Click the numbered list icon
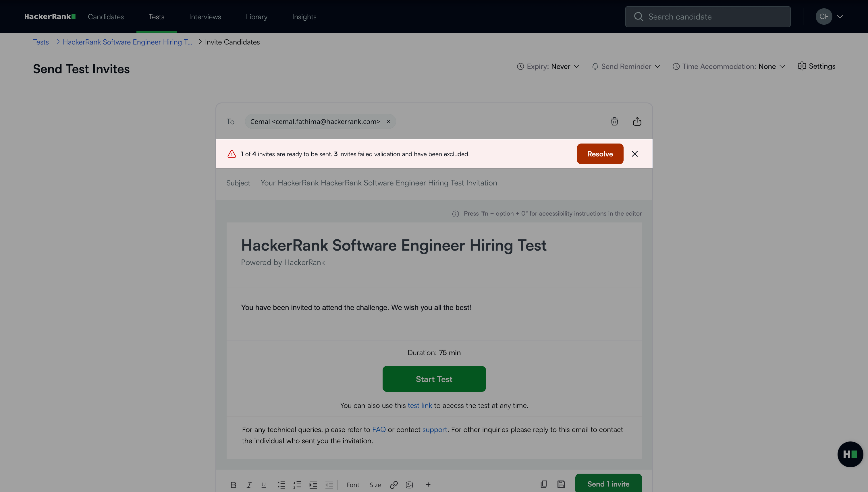 click(297, 485)
